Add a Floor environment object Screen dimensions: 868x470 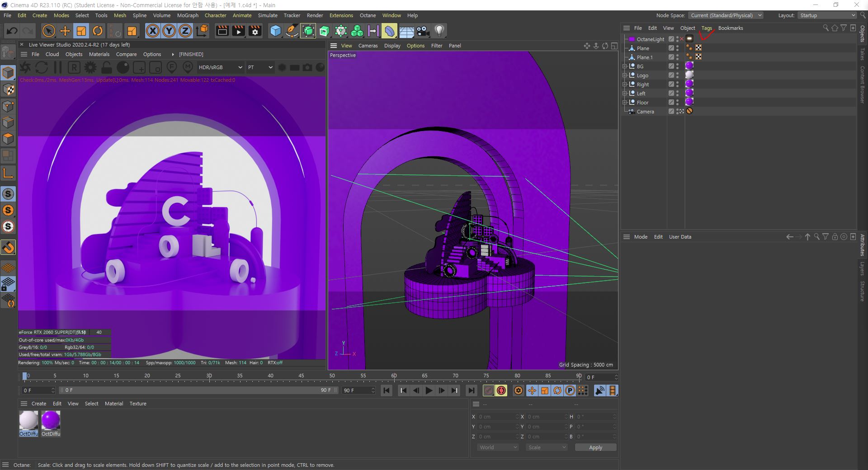[406, 31]
